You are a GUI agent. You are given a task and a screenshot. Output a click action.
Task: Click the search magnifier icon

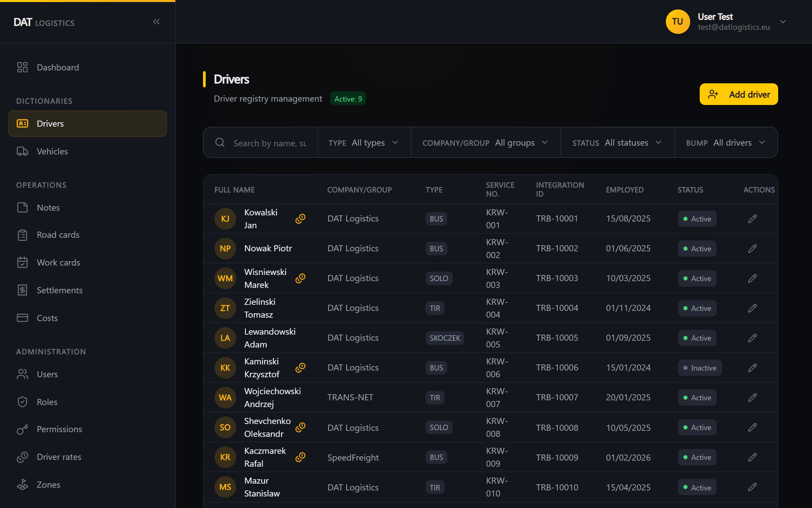[x=220, y=143]
